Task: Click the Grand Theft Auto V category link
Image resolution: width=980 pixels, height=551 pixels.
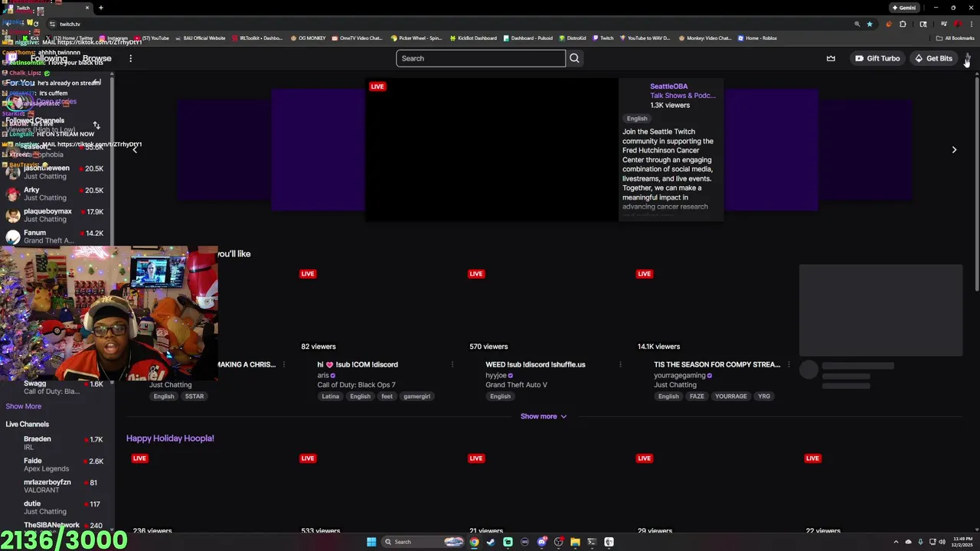Action: (x=516, y=385)
